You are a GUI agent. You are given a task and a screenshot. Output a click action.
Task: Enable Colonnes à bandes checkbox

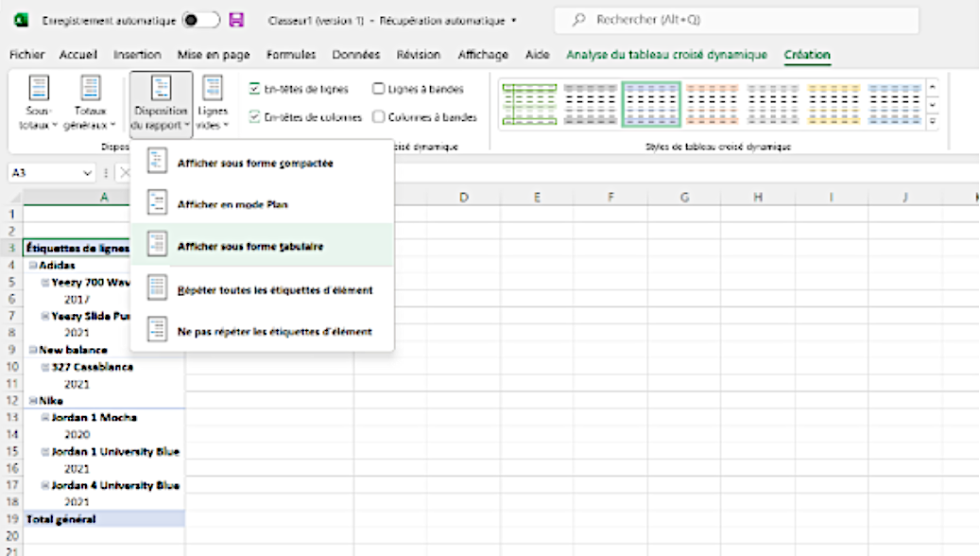[379, 117]
